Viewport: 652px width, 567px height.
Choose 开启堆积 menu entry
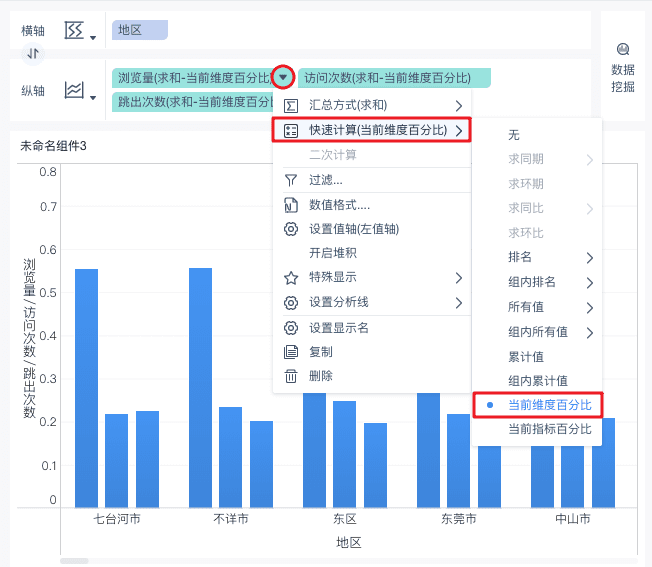point(333,253)
